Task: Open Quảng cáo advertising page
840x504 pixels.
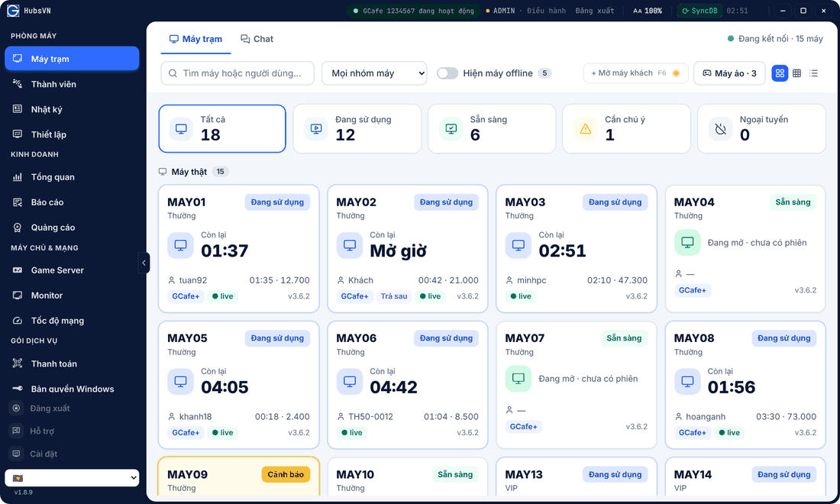Action: click(x=72, y=227)
